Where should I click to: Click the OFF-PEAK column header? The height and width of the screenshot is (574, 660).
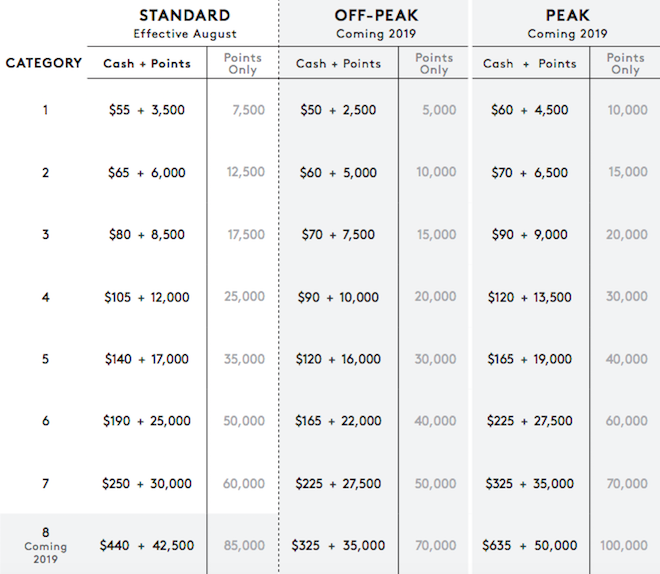375,16
